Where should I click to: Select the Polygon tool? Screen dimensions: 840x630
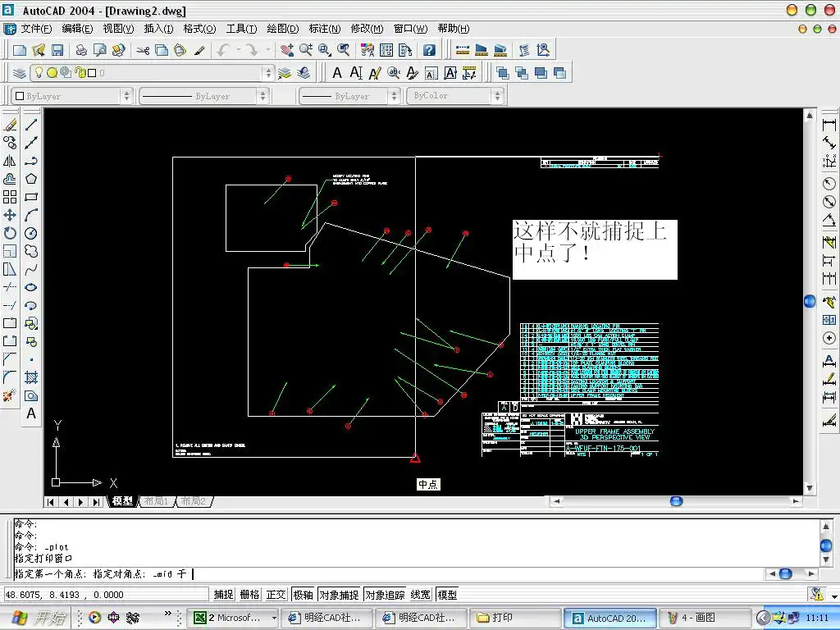31,179
